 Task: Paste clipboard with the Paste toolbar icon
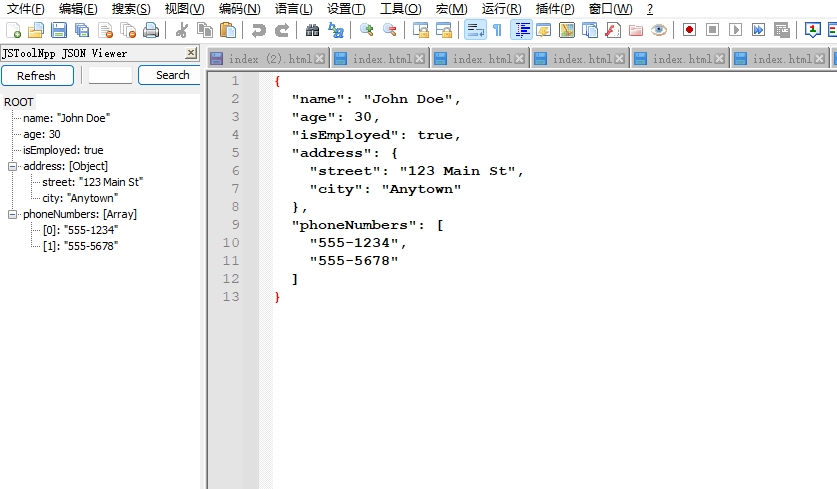click(228, 30)
